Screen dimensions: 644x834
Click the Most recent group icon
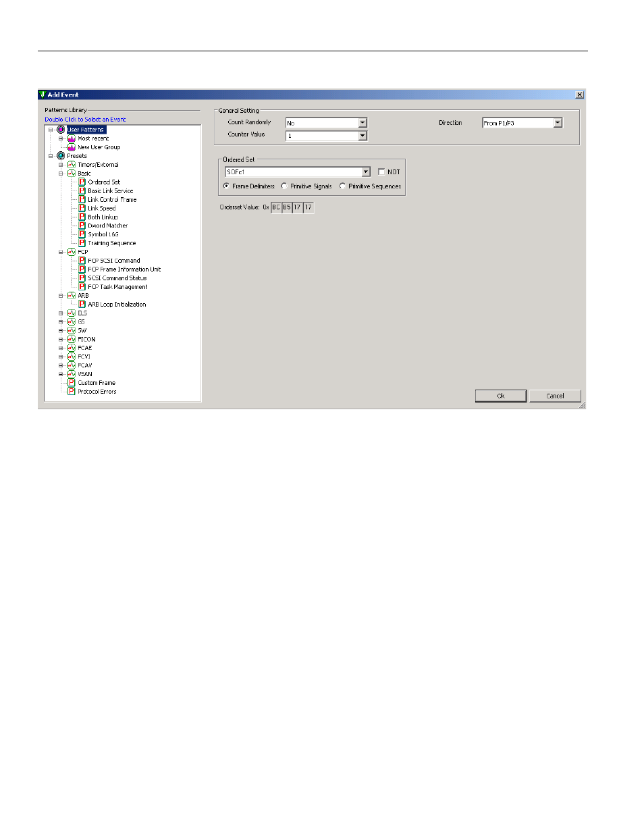point(72,138)
